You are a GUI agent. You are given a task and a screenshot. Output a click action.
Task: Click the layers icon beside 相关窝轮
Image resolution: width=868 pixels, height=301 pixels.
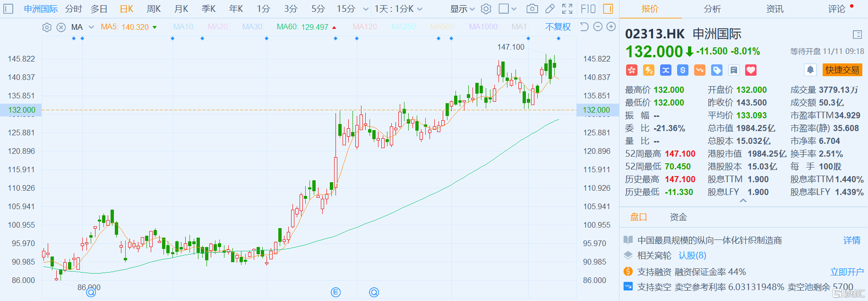[x=628, y=256]
